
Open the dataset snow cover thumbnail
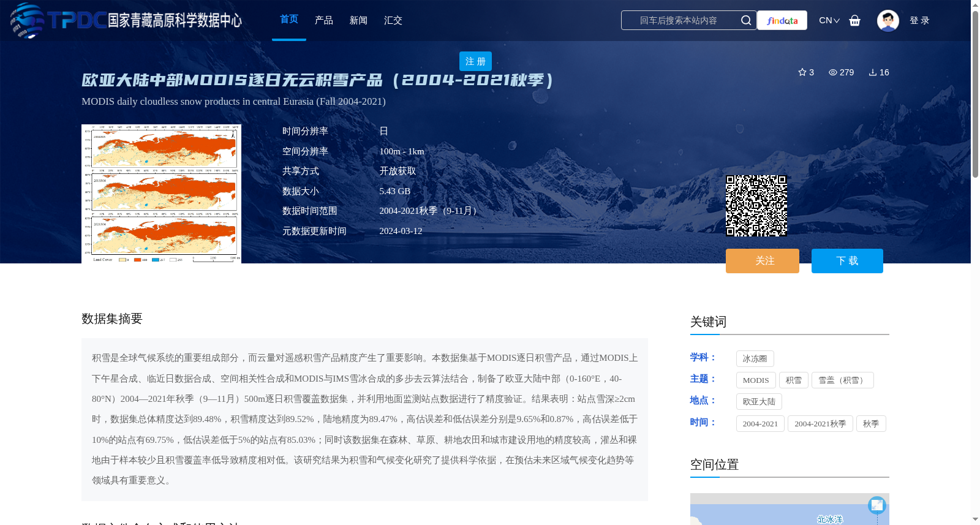(161, 194)
